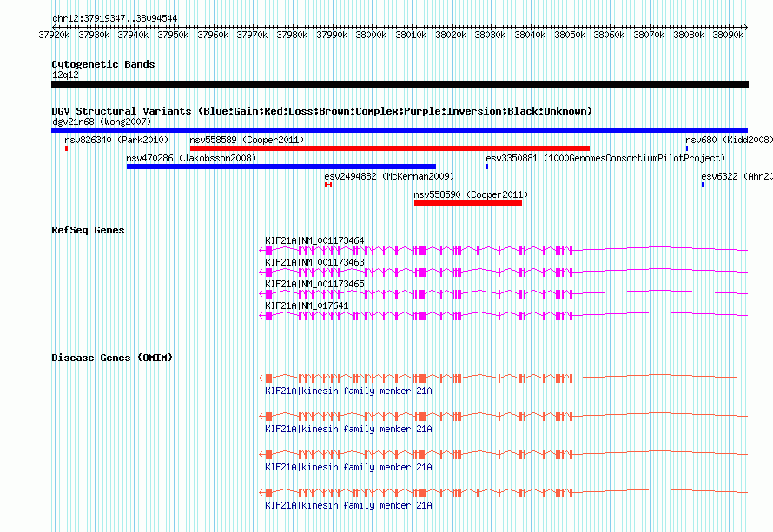Select the small red esv2494882 marker
773x532 pixels.
point(328,185)
